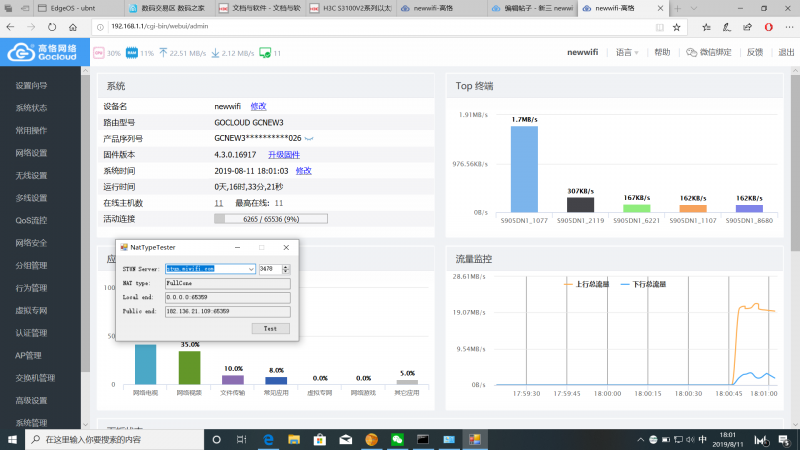The height and width of the screenshot is (450, 800).
Task: Click the Gocloud logo in the header
Action: (43, 52)
